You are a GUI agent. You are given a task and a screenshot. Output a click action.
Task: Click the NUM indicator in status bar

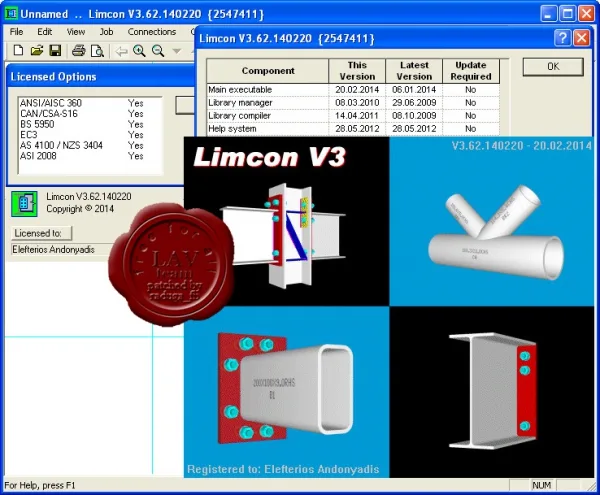point(541,485)
